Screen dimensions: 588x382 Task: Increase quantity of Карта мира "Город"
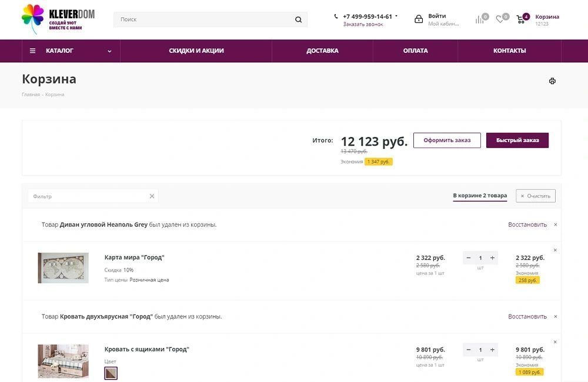click(x=493, y=258)
